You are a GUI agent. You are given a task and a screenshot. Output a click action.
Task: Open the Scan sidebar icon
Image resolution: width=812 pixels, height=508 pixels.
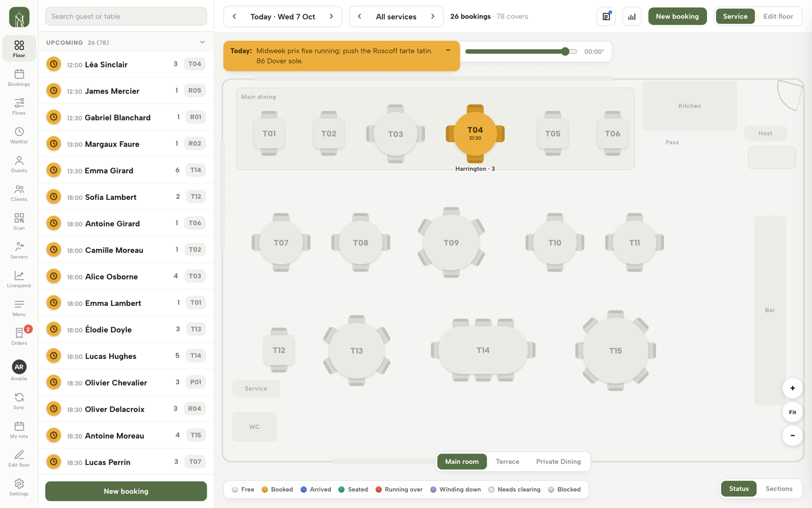pyautogui.click(x=19, y=222)
